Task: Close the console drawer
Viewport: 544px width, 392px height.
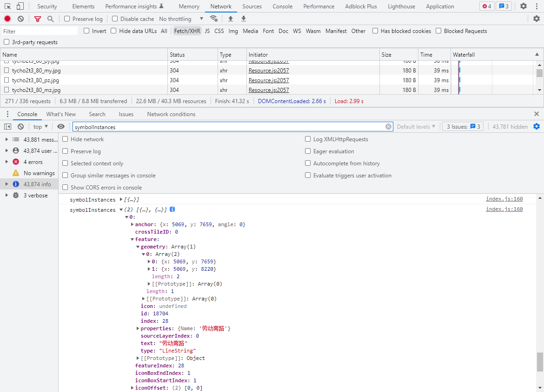Action: point(537,114)
